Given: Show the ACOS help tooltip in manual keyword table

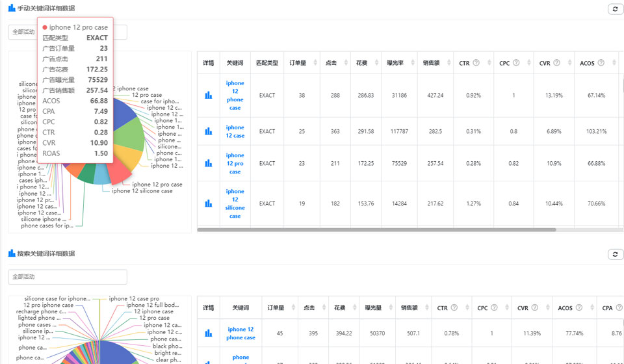Looking at the screenshot, I should [601, 62].
